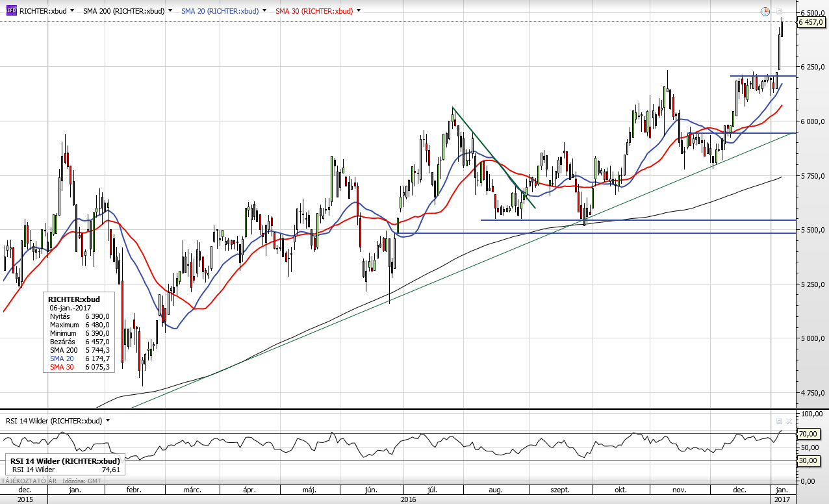Click the Nyitás 6 390,0 row
This screenshot has height=504, width=829.
80,316
